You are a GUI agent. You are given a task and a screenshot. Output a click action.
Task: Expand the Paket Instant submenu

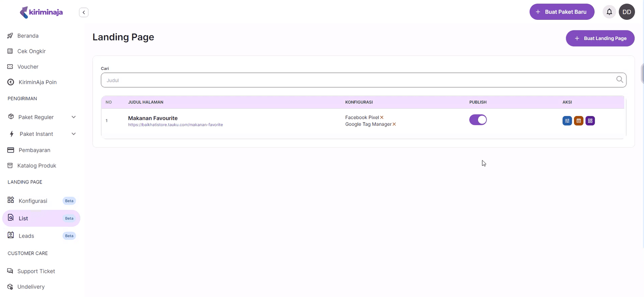pos(74,134)
